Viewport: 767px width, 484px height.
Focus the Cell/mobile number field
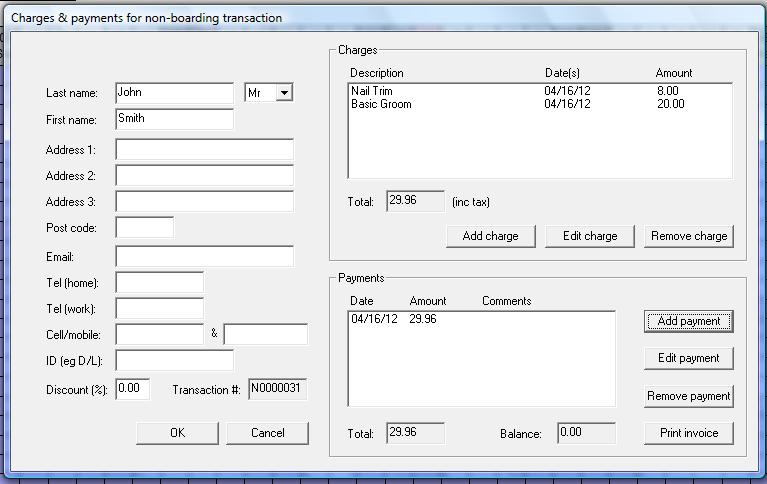(159, 334)
